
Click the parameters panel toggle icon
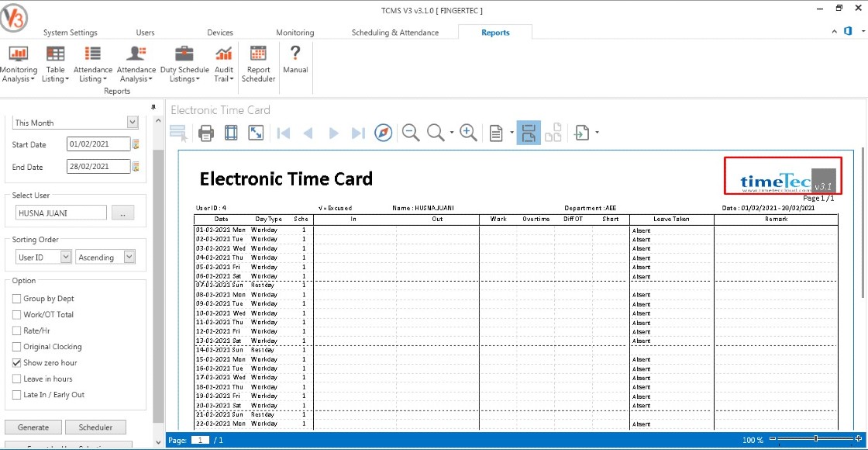tap(178, 133)
